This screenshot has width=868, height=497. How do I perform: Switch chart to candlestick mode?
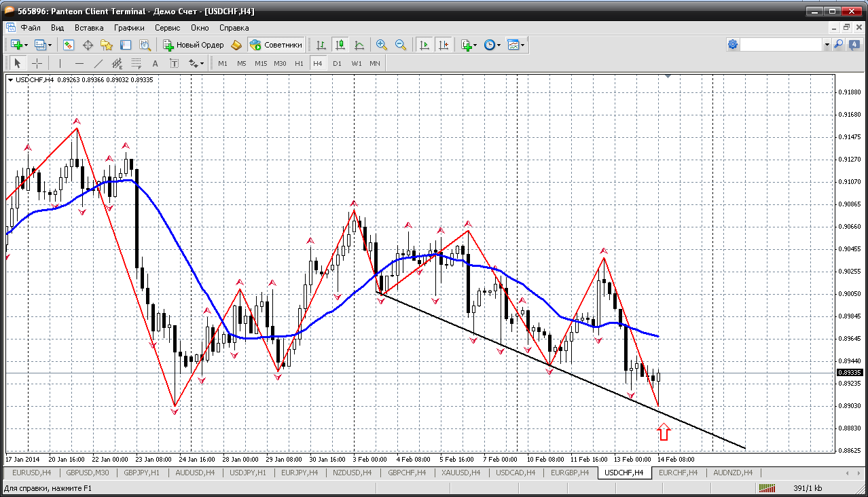coord(340,45)
